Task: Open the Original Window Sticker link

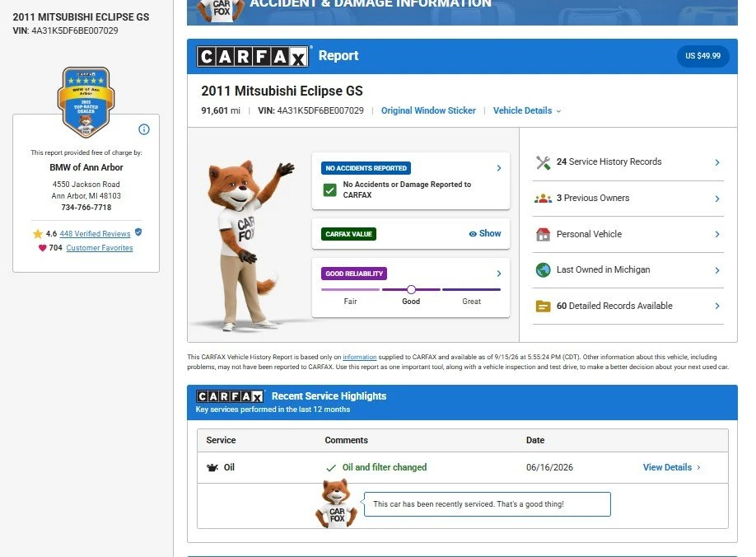Action: [428, 111]
